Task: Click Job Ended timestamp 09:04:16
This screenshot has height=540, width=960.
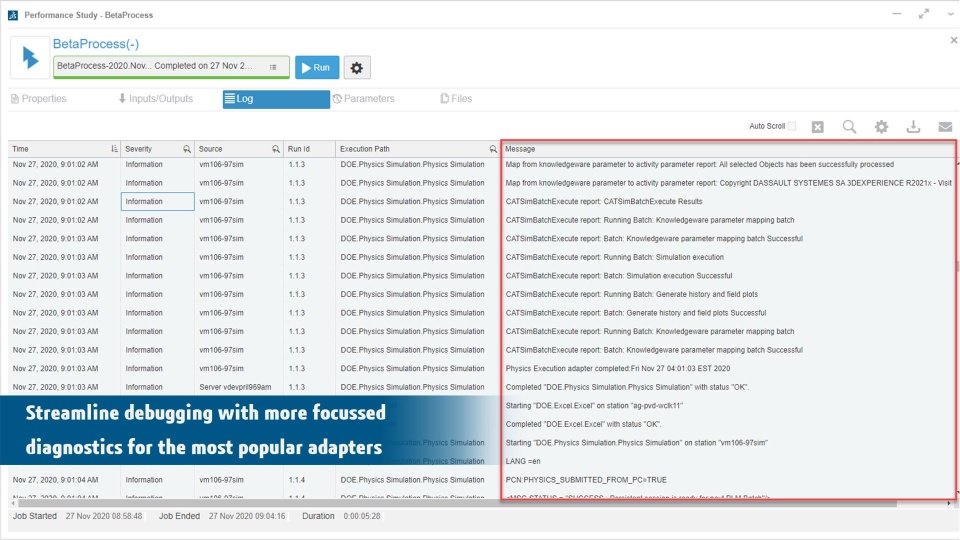Action: tap(247, 516)
